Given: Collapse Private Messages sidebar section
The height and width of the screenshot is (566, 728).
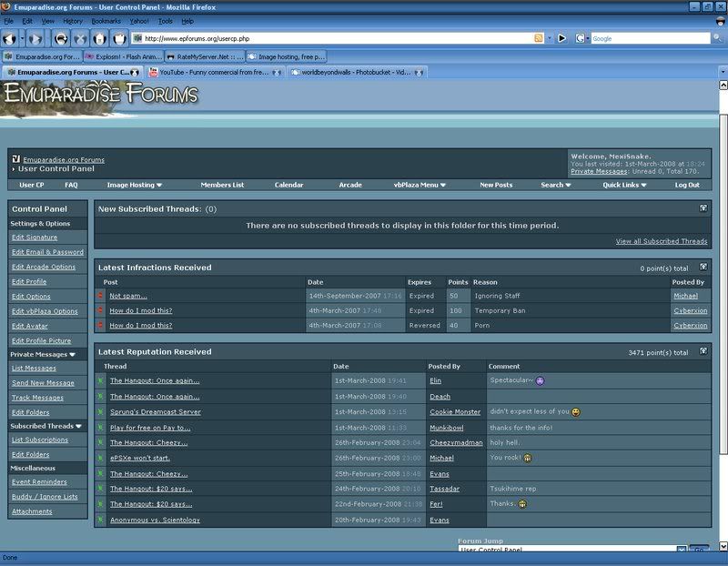Looking at the screenshot, I should pos(73,354).
